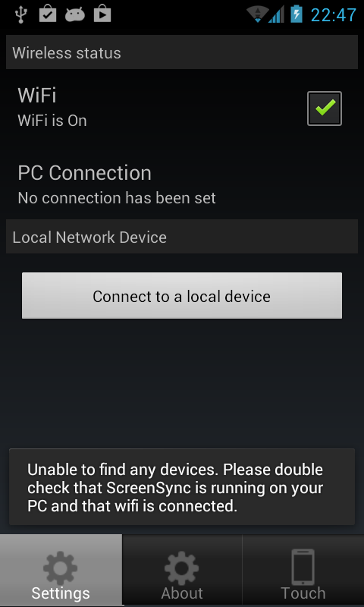Image resolution: width=364 pixels, height=607 pixels.
Task: Tap the About gear icon
Action: 181,568
